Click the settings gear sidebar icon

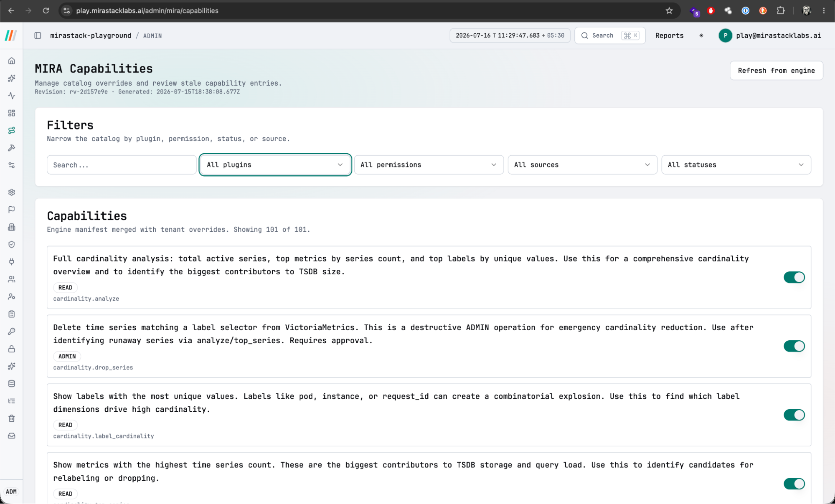[x=12, y=192]
